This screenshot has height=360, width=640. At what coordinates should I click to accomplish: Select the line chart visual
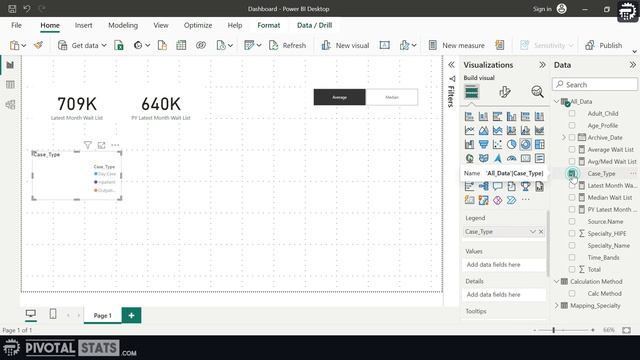pyautogui.click(x=469, y=130)
